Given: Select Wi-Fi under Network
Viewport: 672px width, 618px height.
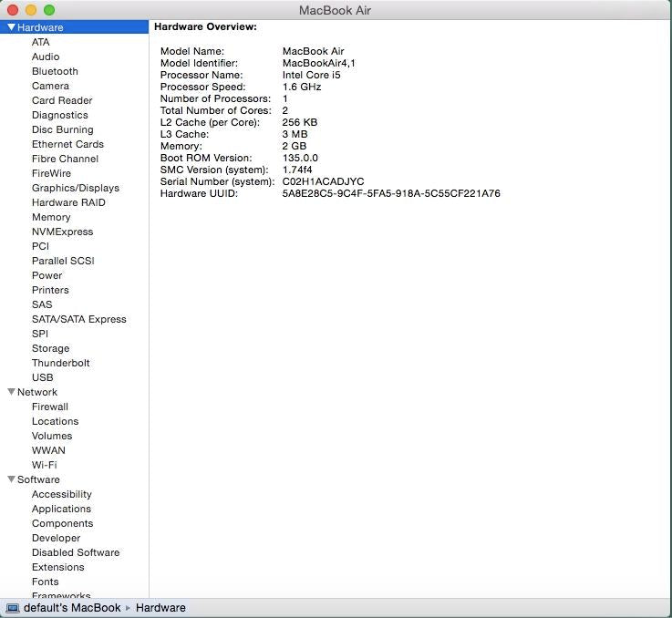Looking at the screenshot, I should (x=44, y=465).
